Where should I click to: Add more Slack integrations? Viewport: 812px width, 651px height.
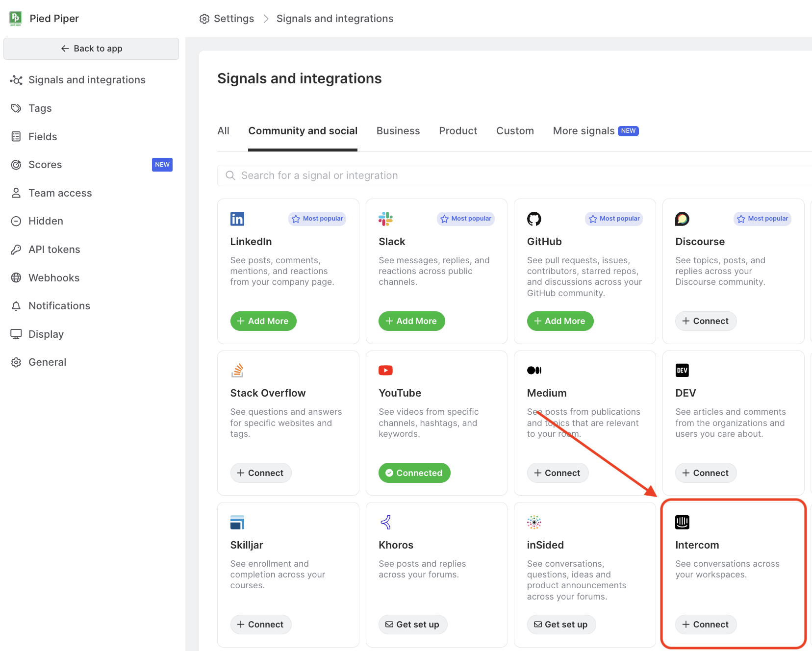[x=412, y=321]
